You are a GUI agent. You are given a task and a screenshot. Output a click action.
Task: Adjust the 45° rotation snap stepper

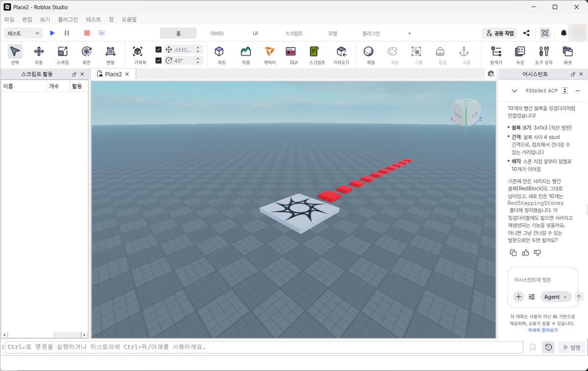click(x=198, y=60)
